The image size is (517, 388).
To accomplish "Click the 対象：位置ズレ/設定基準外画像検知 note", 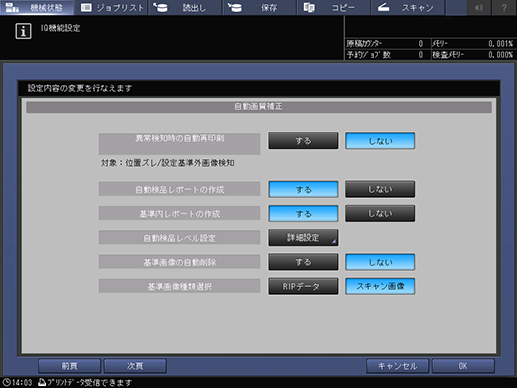I will point(167,163).
